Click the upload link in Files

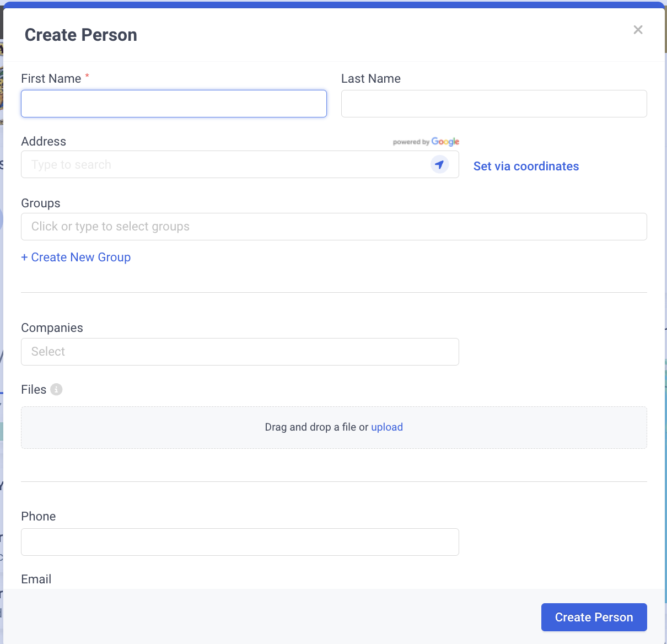(387, 427)
